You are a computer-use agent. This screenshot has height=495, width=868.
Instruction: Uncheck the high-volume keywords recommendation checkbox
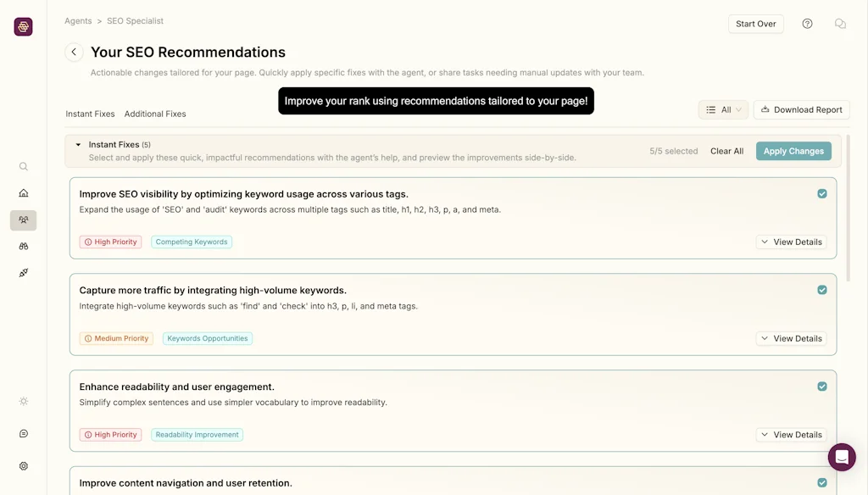[x=822, y=290]
